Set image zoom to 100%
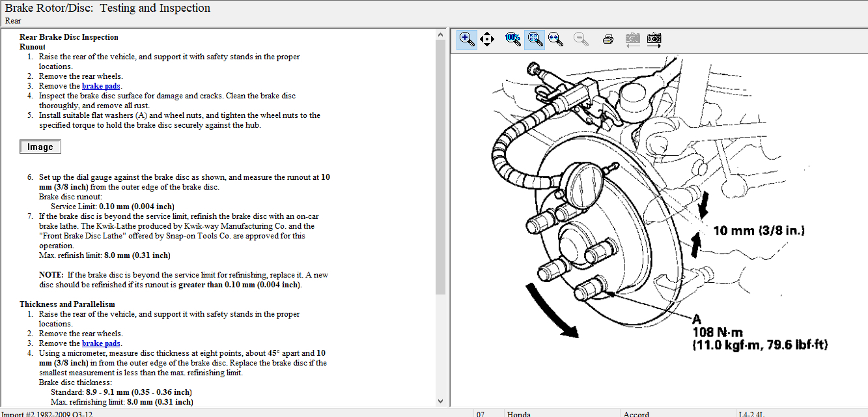 pos(513,39)
